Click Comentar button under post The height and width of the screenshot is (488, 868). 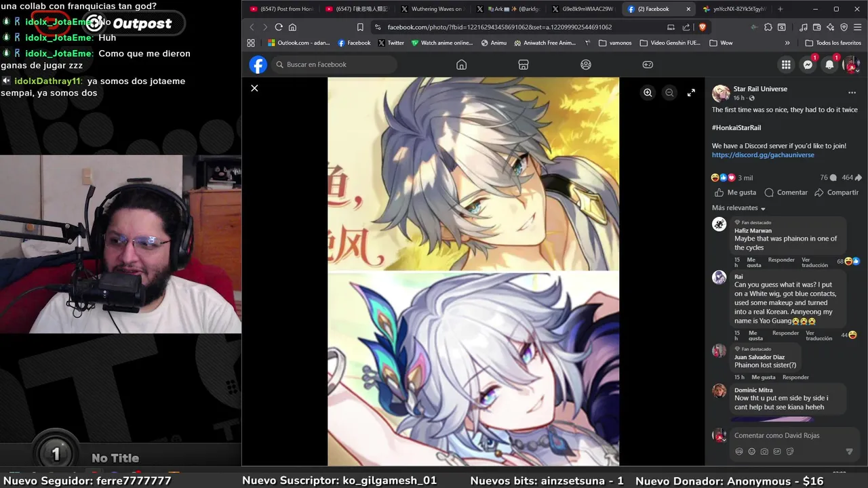tap(786, 192)
